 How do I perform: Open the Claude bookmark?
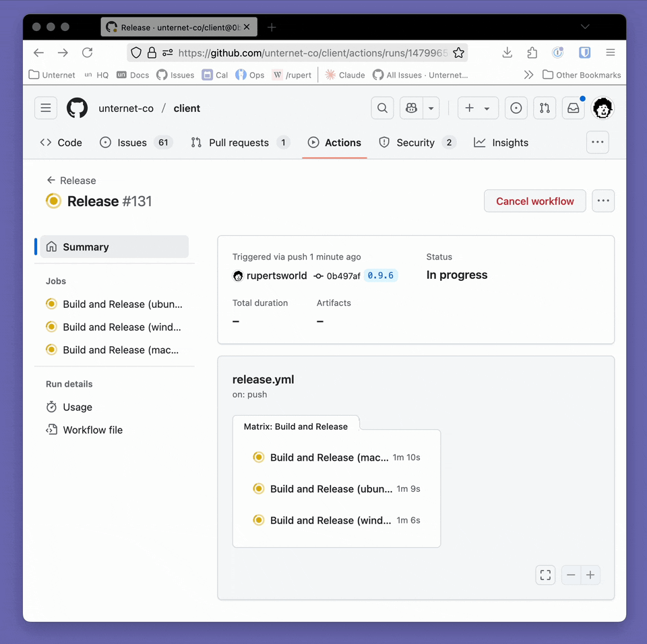click(345, 75)
